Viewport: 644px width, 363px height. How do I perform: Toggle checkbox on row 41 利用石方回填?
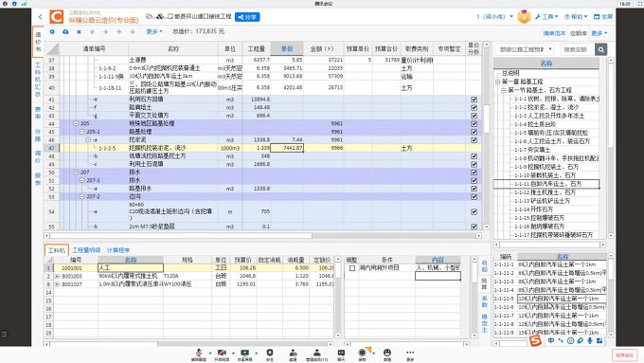coord(474,100)
